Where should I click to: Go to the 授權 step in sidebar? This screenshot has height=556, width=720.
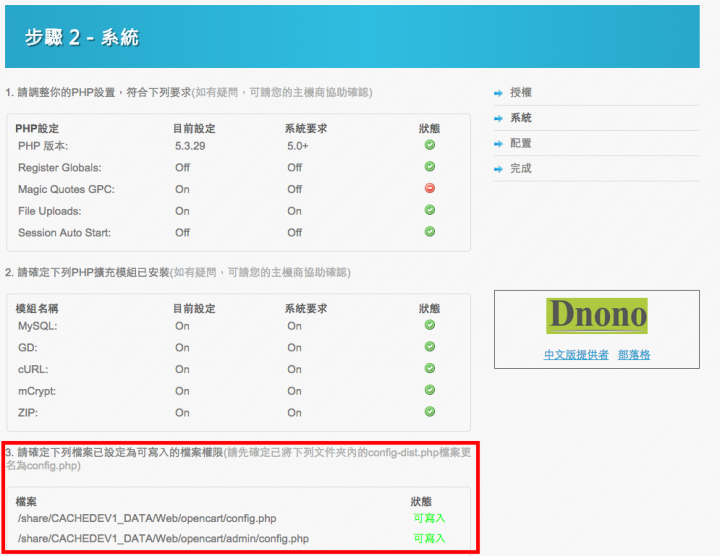[x=521, y=92]
